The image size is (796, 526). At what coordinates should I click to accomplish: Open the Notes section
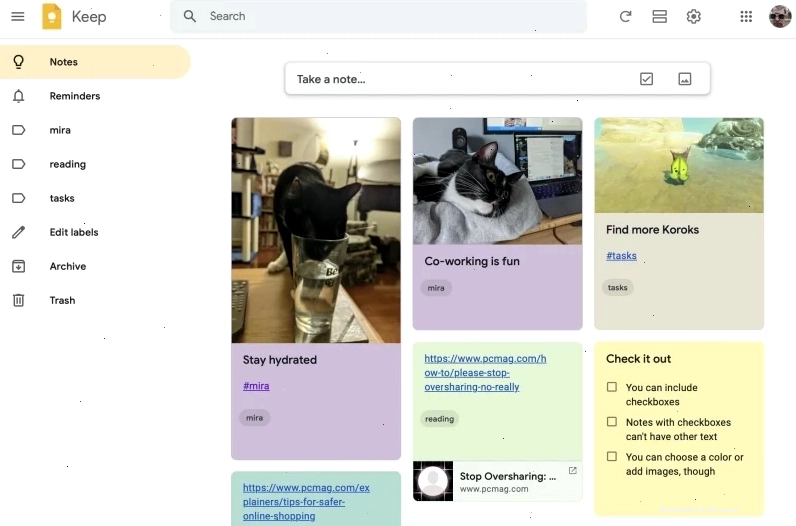[x=95, y=62]
